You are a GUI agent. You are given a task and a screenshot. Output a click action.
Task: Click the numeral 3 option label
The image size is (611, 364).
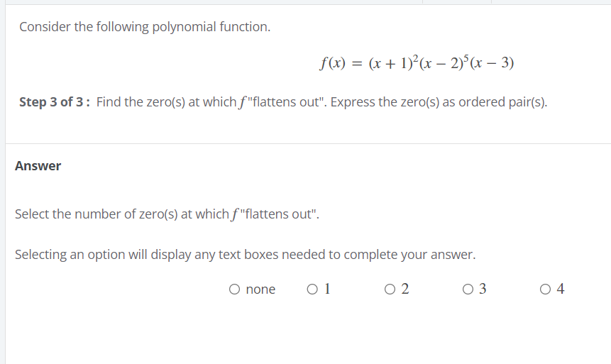pyautogui.click(x=483, y=289)
